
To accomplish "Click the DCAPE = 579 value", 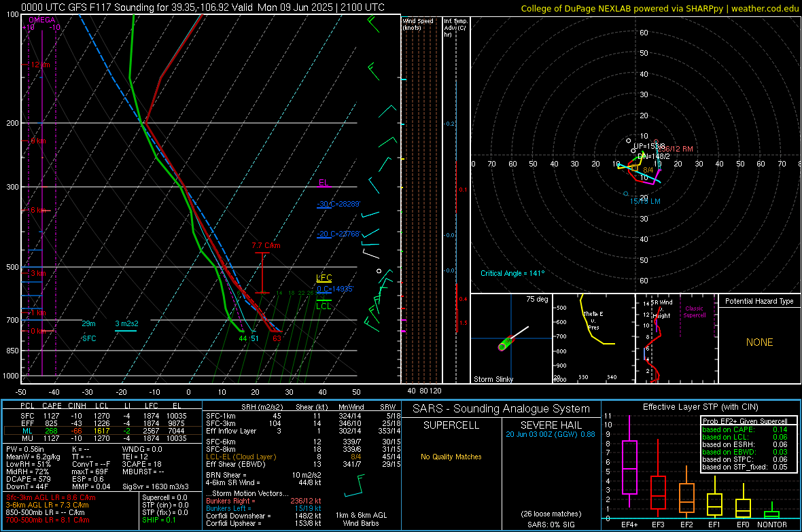I will pyautogui.click(x=28, y=479).
